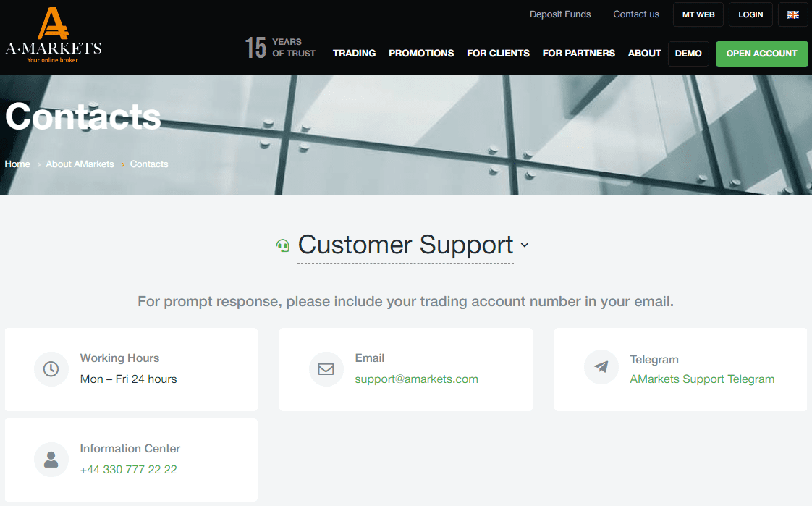This screenshot has height=506, width=812.
Task: Open the AMarkets Support Telegram link
Action: [x=702, y=379]
